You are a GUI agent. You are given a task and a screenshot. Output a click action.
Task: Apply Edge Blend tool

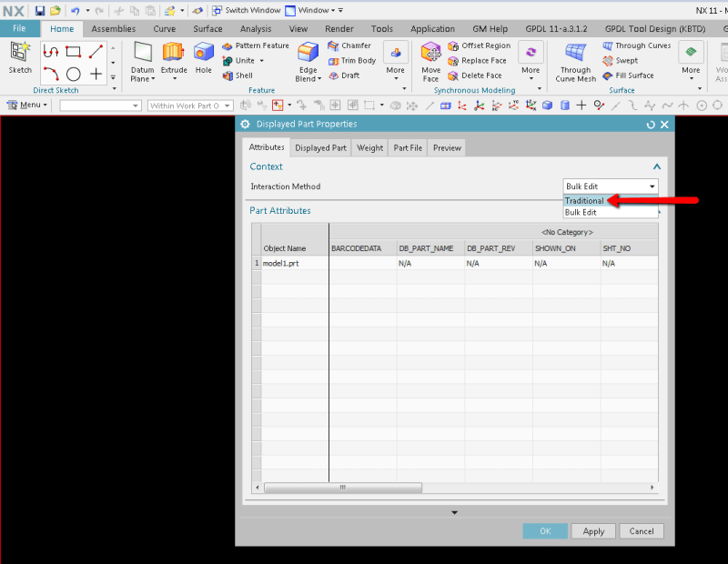point(308,52)
